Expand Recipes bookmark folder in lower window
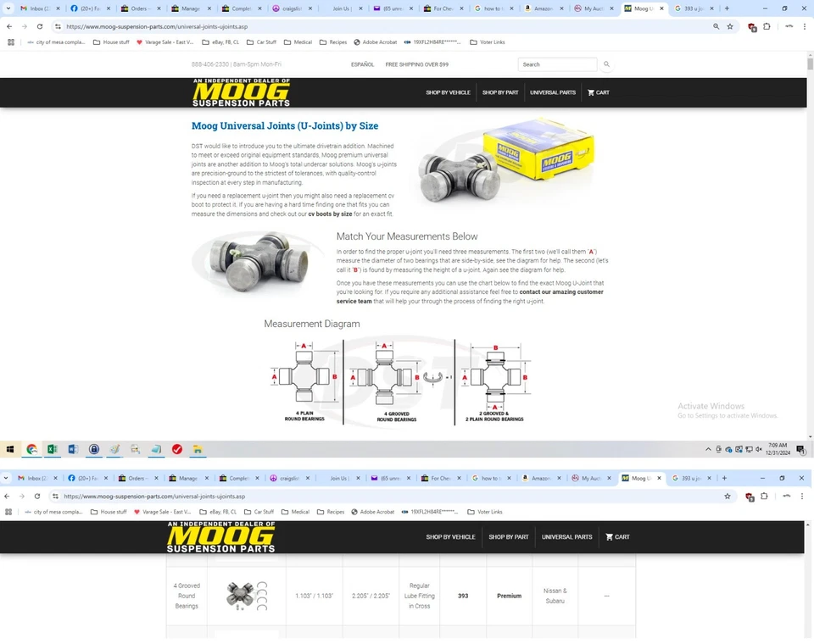 coord(331,512)
